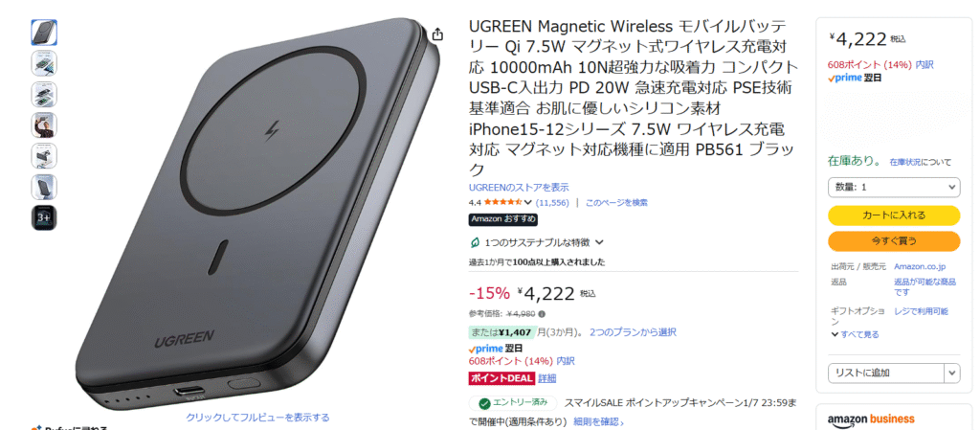
Task: Add item to cart with カートに入れる
Action: click(894, 215)
